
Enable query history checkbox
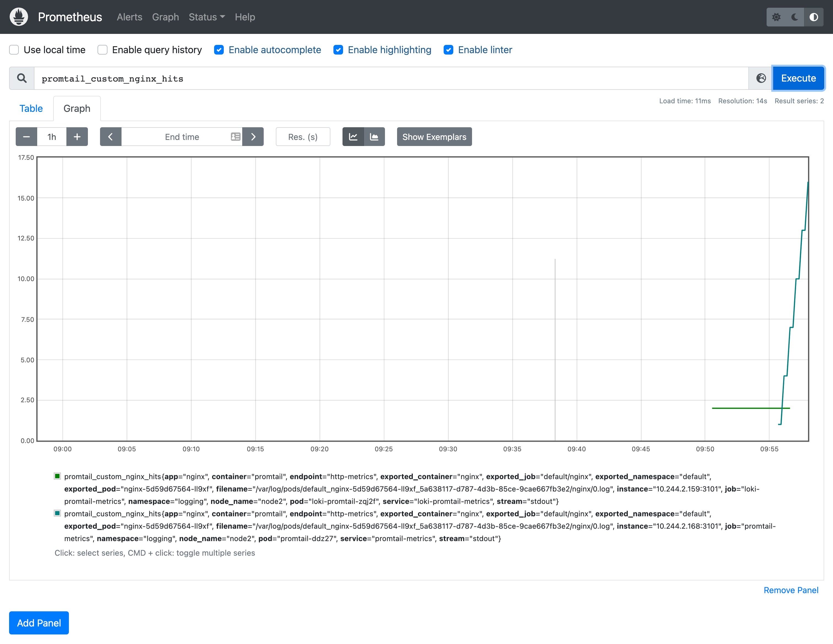click(x=102, y=50)
